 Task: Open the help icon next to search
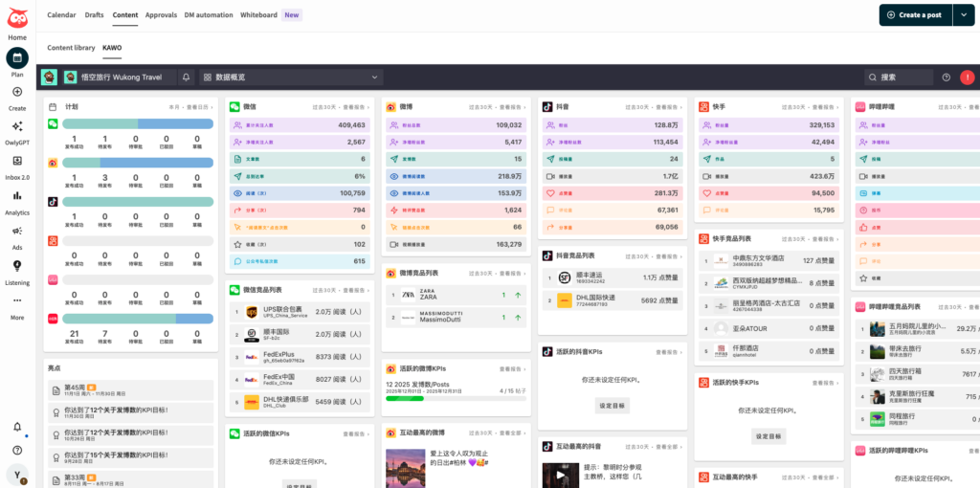947,78
